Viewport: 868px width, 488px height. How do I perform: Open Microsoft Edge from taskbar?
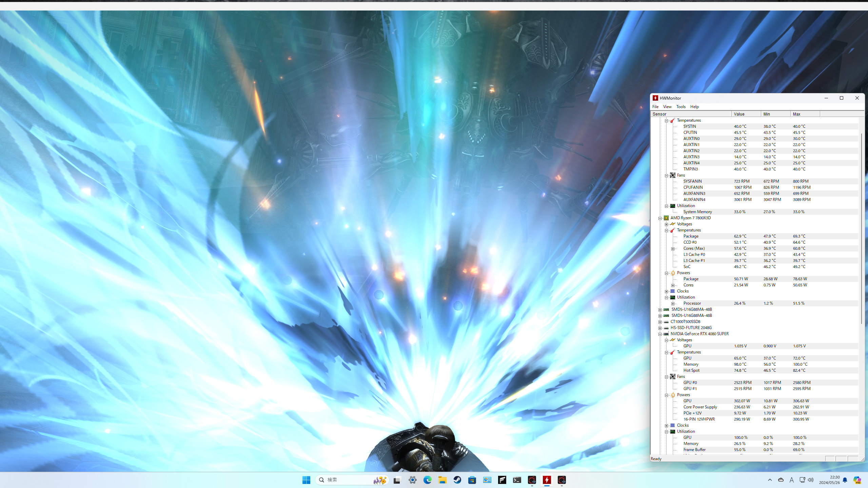(427, 480)
